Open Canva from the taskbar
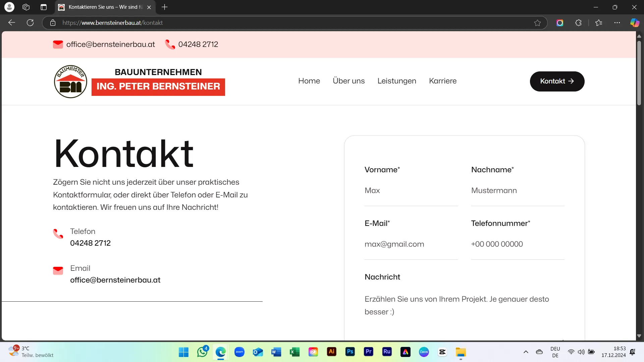 tap(424, 352)
